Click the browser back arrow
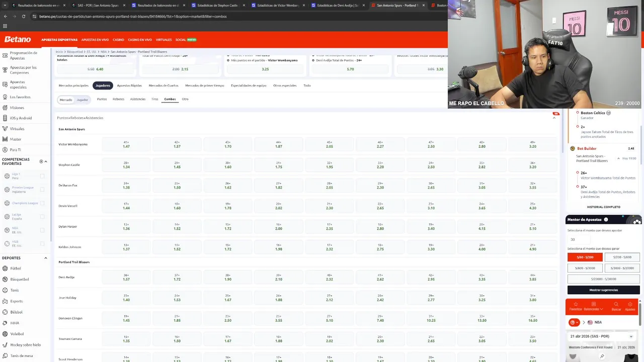 pyautogui.click(x=6, y=16)
